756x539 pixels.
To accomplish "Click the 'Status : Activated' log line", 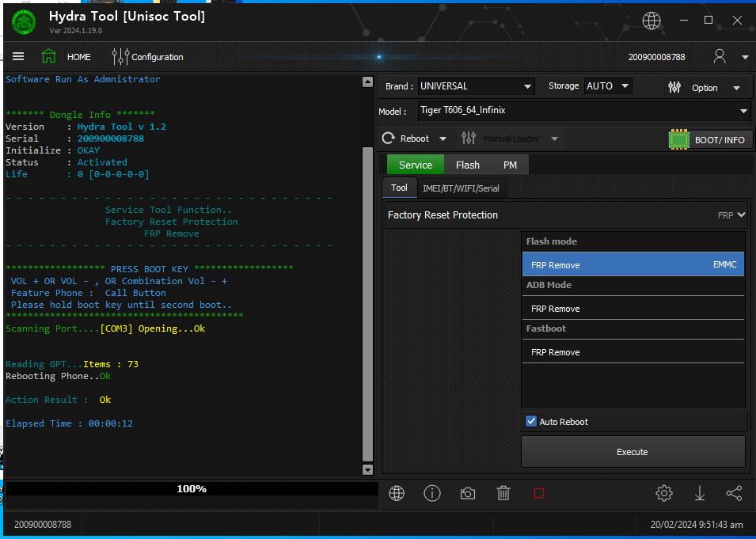I will pos(66,162).
